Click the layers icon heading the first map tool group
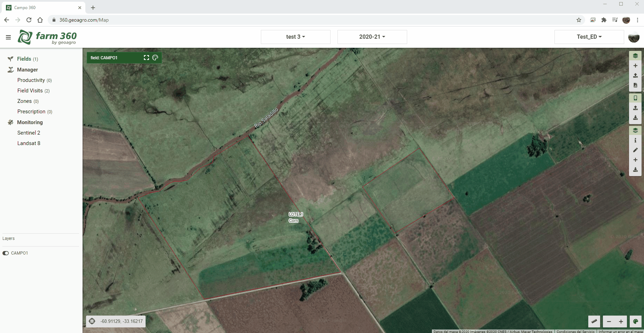 pyautogui.click(x=635, y=56)
